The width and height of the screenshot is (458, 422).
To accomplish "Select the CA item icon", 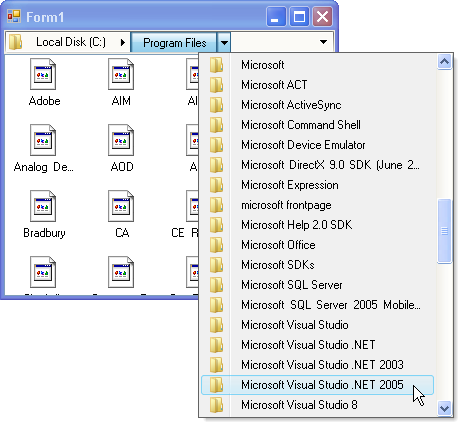I will (x=121, y=206).
